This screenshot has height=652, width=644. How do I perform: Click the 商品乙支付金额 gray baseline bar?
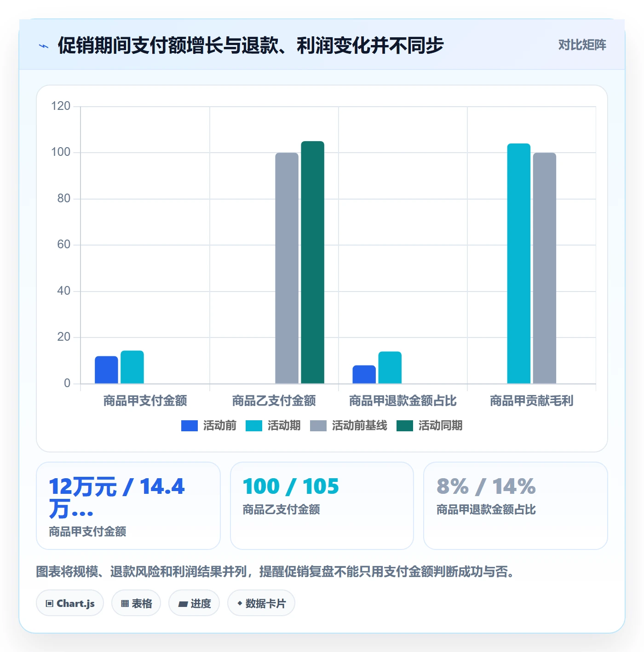pyautogui.click(x=287, y=268)
